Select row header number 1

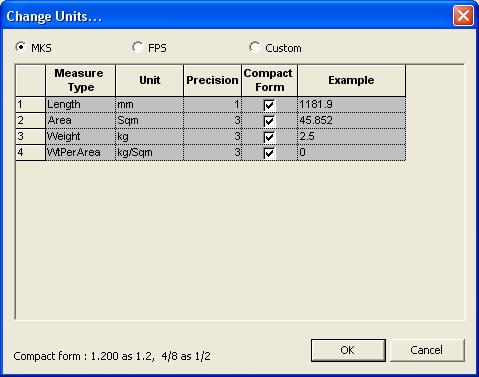click(30, 105)
